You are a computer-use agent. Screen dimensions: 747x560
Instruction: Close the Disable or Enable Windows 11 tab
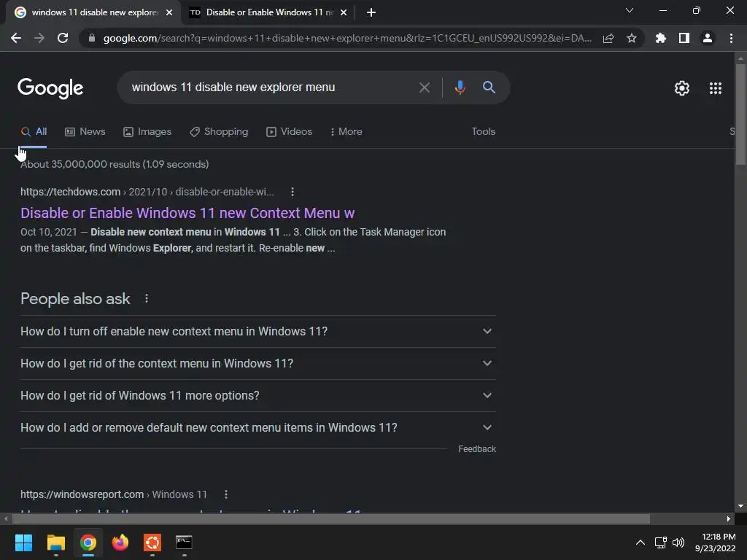point(344,12)
